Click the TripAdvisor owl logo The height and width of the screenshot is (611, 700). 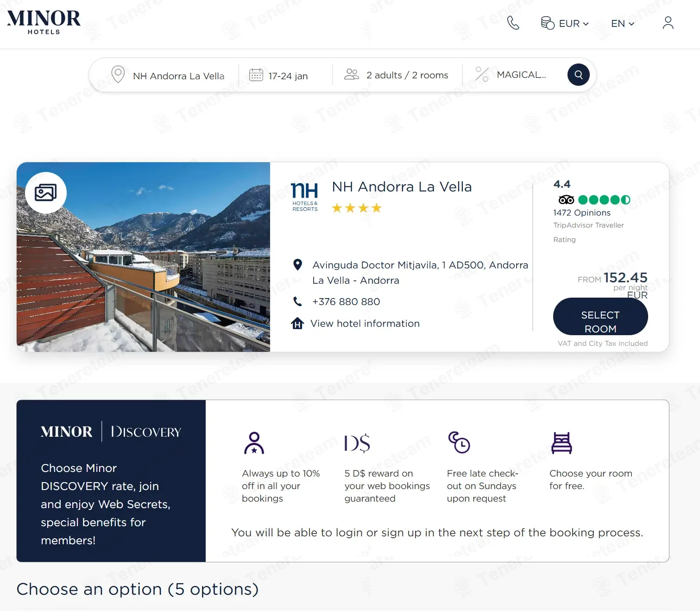[566, 200]
